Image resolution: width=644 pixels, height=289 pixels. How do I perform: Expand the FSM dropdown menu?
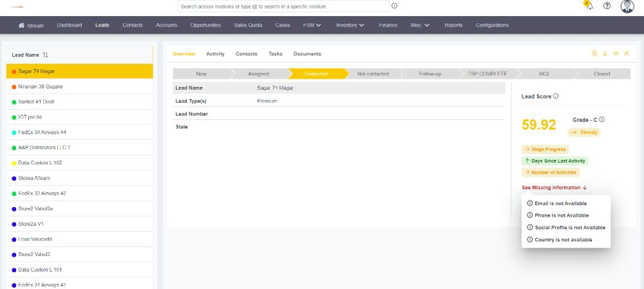[312, 25]
